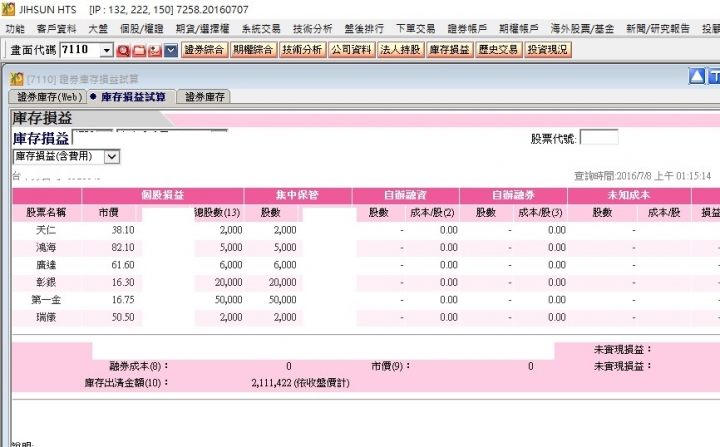
Task: Open the 技術分析 menu in menu bar
Action: click(x=312, y=29)
